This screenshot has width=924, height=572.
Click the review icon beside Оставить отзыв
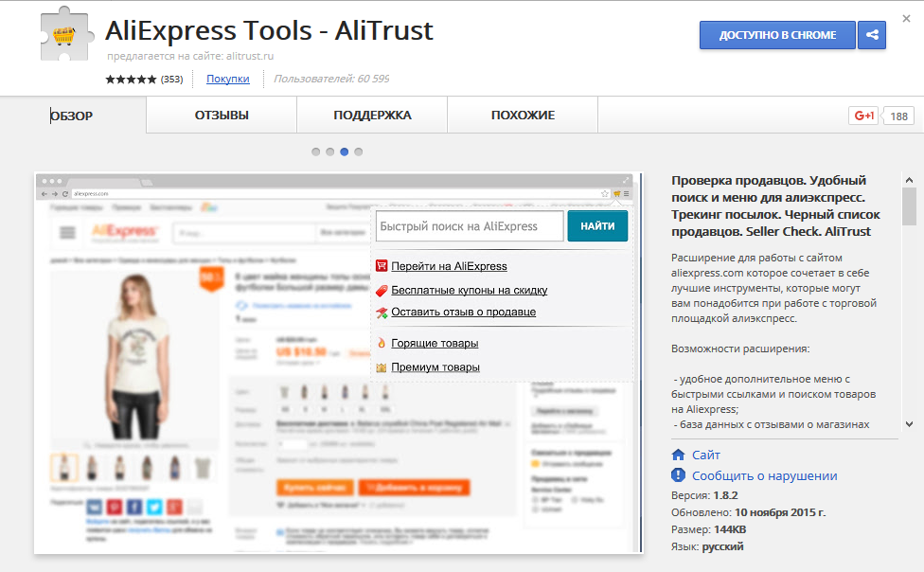pyautogui.click(x=382, y=312)
